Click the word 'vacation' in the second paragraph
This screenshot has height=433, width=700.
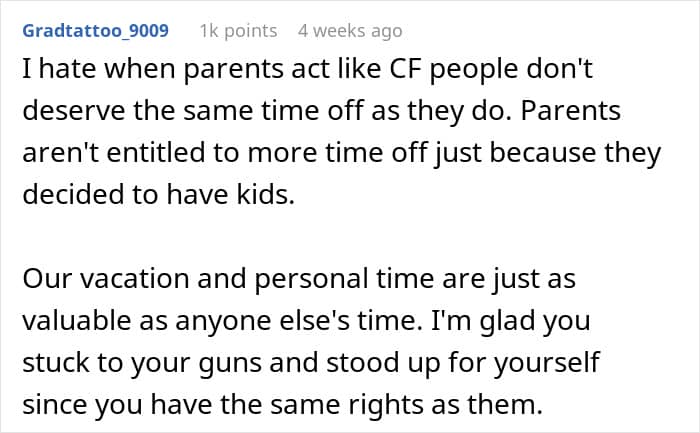(135, 279)
